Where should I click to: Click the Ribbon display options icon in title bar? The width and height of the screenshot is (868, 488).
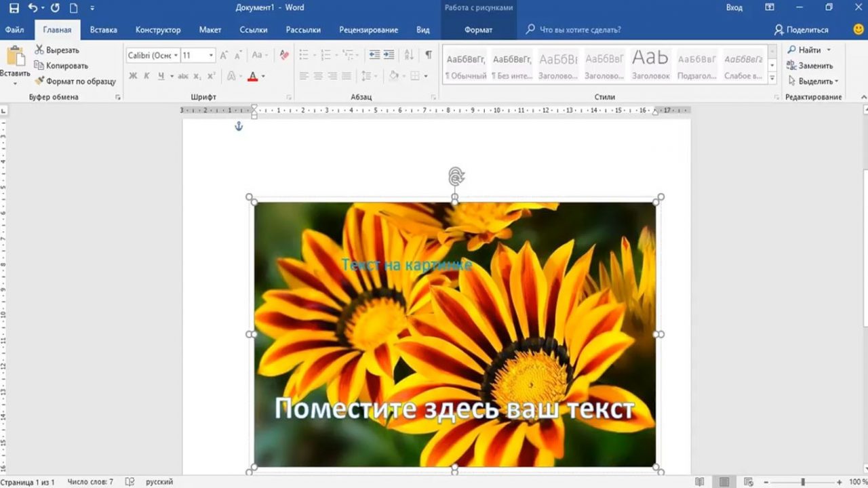pos(769,7)
